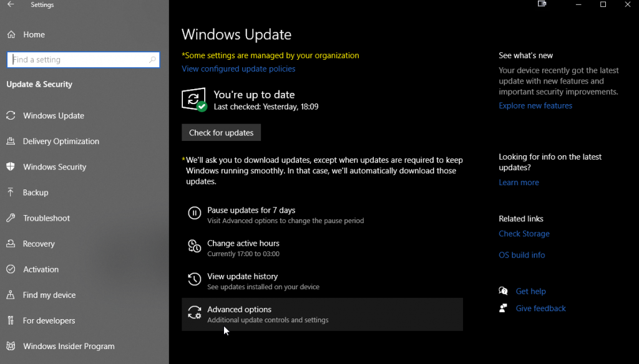Viewport: 639px width, 364px height.
Task: Focus the Find a setting search box
Action: pyautogui.click(x=83, y=59)
